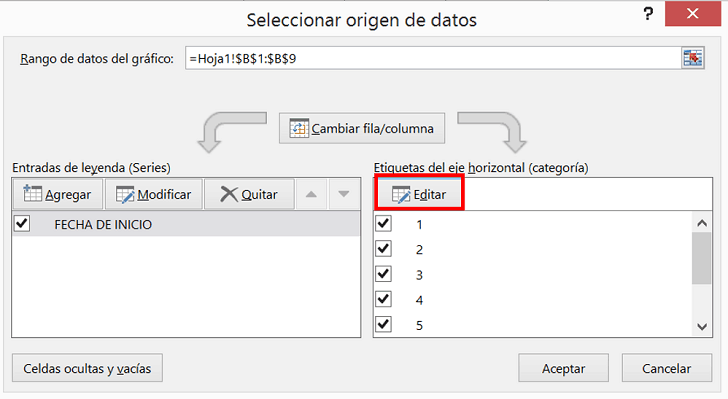
Task: Click the category list scrollbar thumb
Action: pyautogui.click(x=702, y=258)
